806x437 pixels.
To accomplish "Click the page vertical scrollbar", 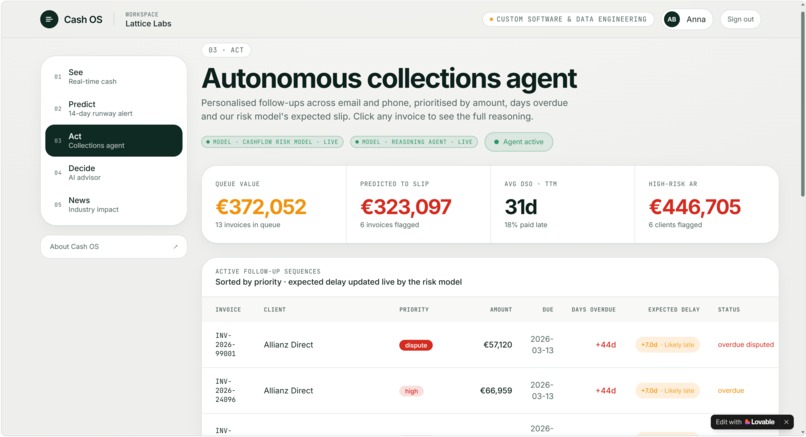I will (x=802, y=103).
